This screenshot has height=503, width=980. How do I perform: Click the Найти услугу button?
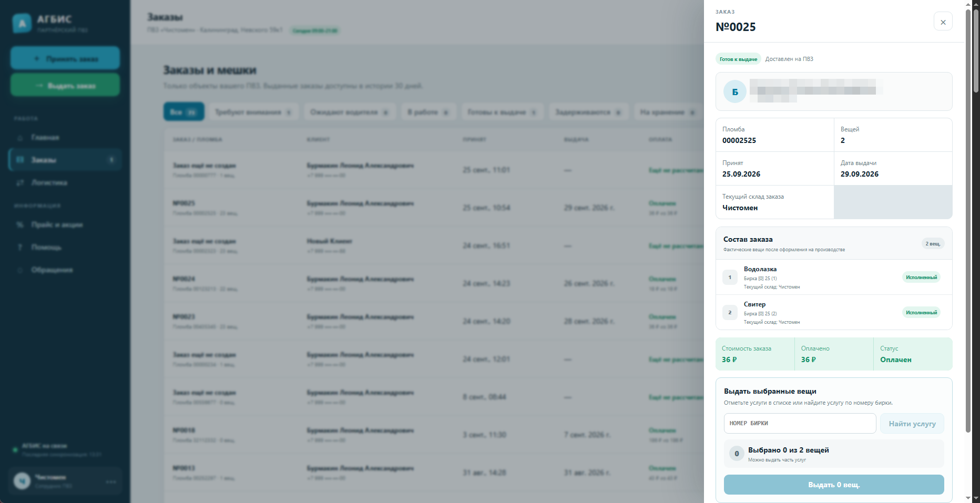point(912,424)
